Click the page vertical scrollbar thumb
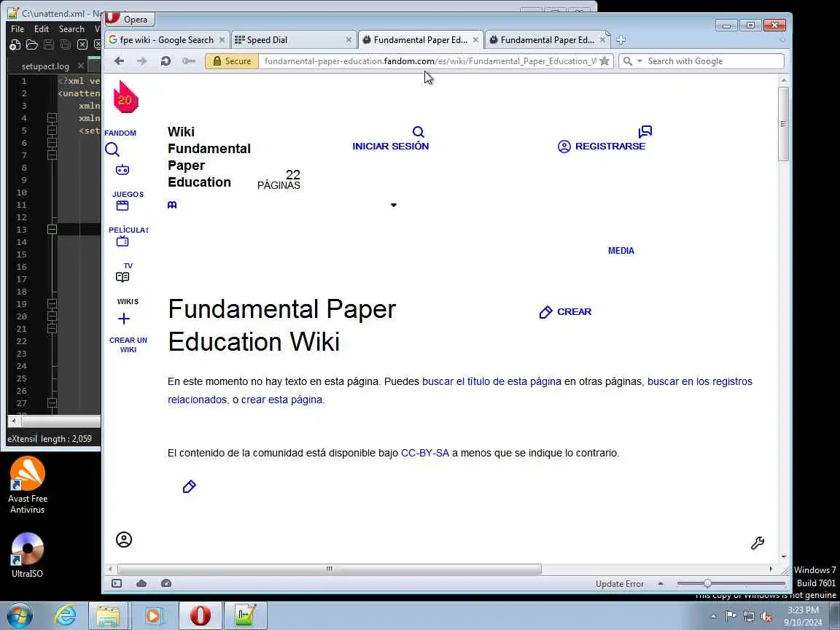The width and height of the screenshot is (840, 630). tap(783, 123)
